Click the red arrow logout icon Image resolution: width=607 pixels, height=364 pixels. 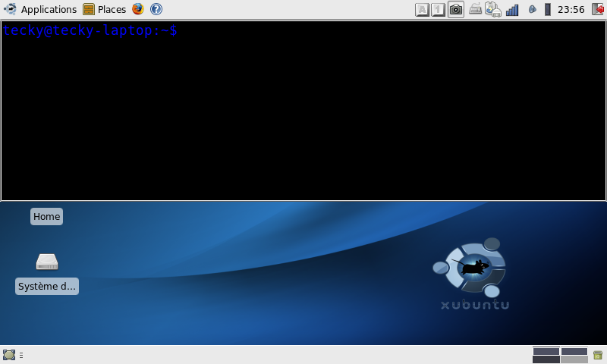pos(598,9)
